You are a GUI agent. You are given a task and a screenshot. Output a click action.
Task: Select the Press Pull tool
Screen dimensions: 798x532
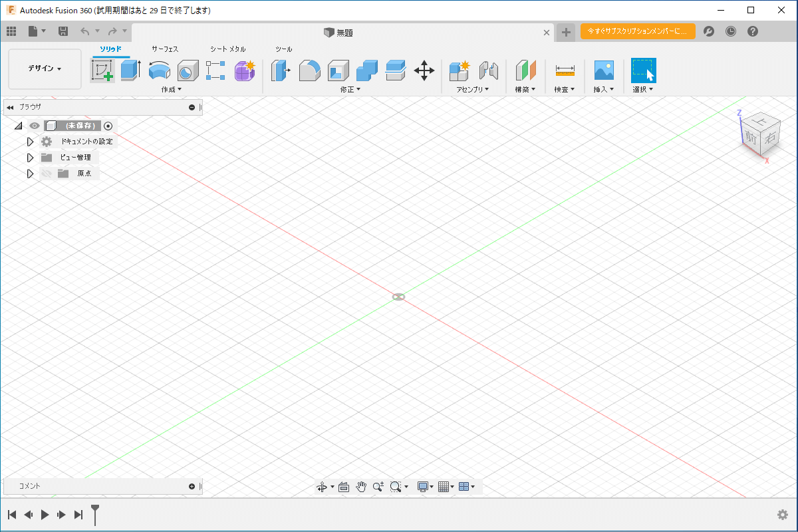coord(281,70)
